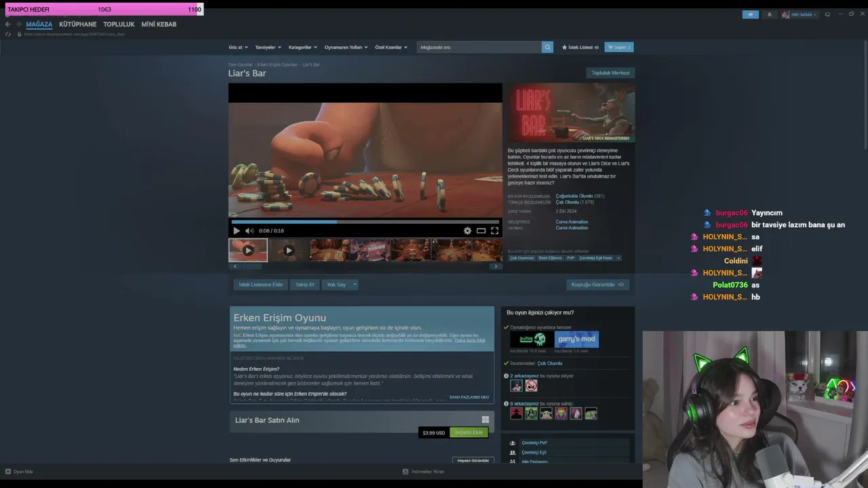This screenshot has width=868, height=488.
Task: Switch to the KÜTÜPHANE tab
Action: (78, 24)
